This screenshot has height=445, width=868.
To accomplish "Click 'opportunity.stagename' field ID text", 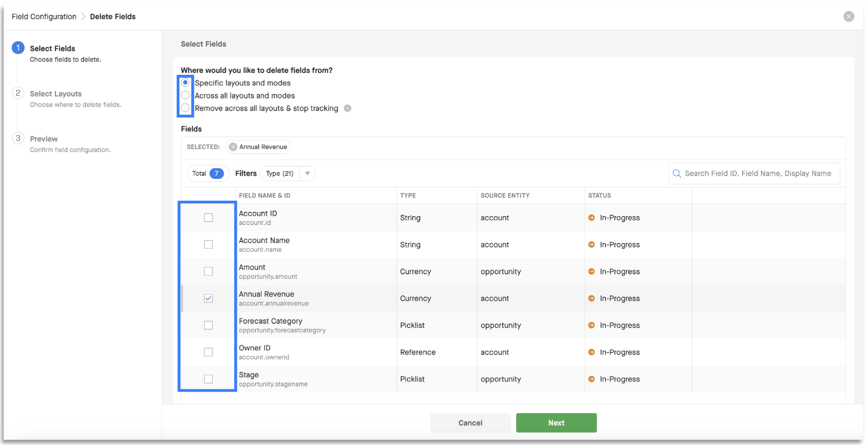I will click(x=273, y=384).
